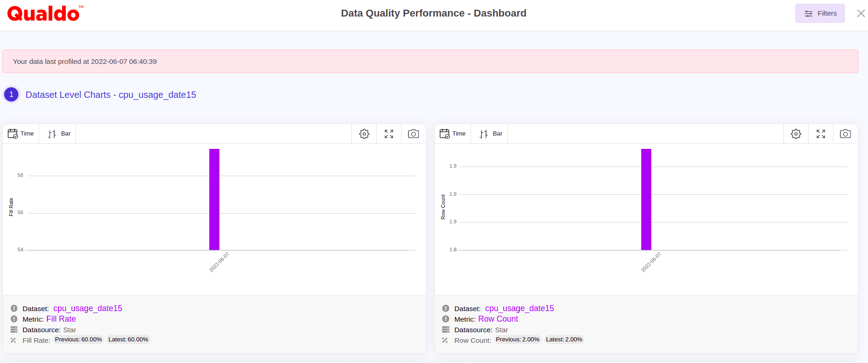Click the Row Count metric link
This screenshot has height=363, width=868.
pos(498,319)
